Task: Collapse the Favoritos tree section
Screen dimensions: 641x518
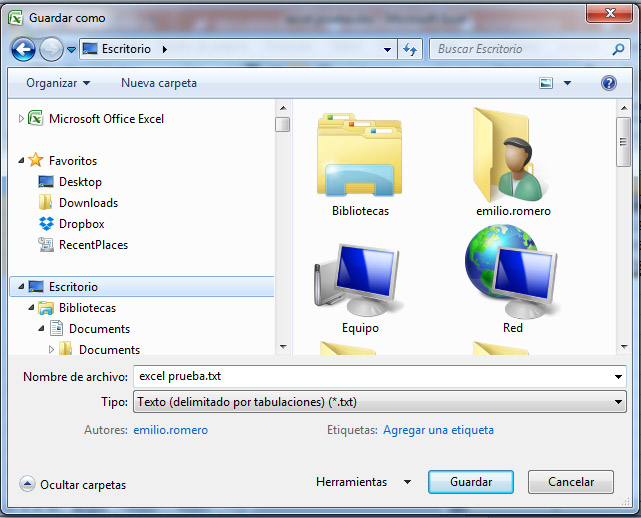Action: (21, 160)
